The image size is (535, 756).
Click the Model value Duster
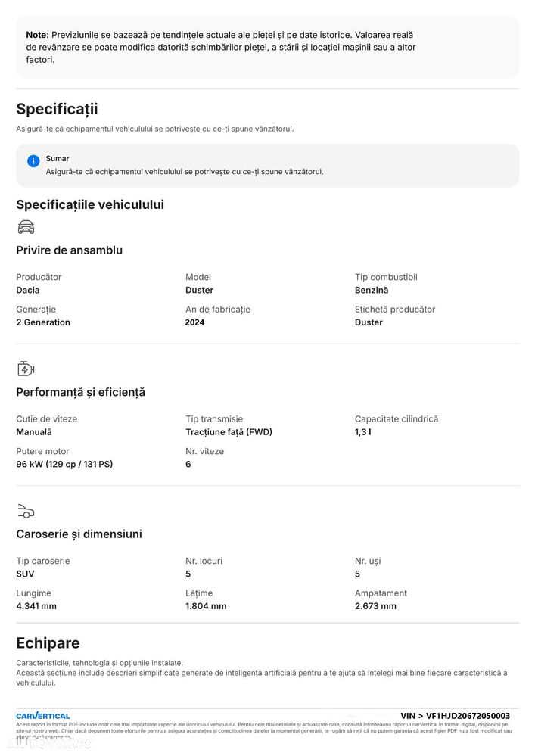pyautogui.click(x=199, y=290)
